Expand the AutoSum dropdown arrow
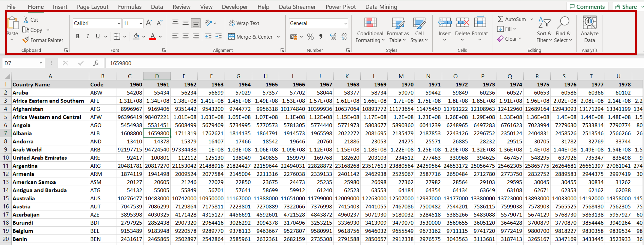 (532, 19)
